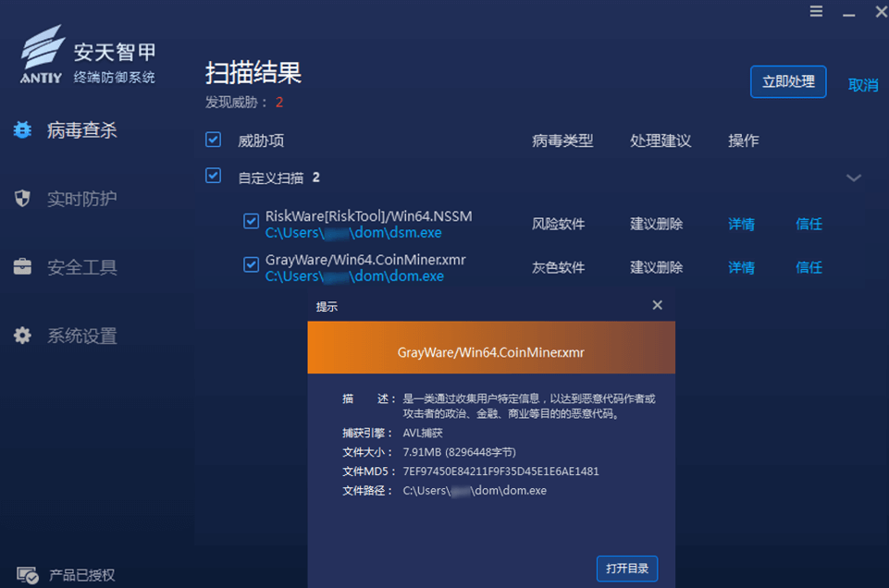Click the security tools briefcase icon
This screenshot has height=588, width=889.
[x=22, y=267]
